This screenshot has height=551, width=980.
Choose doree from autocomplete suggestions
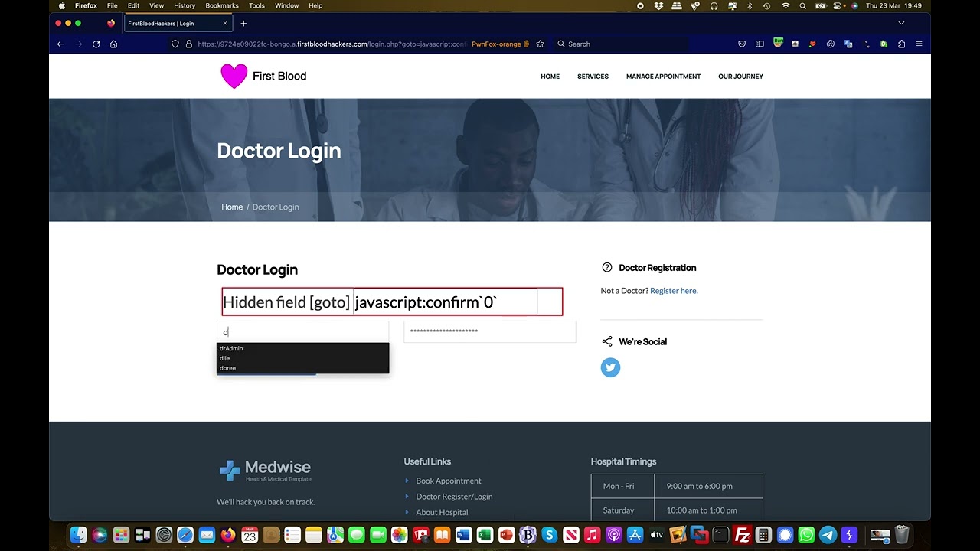click(302, 368)
